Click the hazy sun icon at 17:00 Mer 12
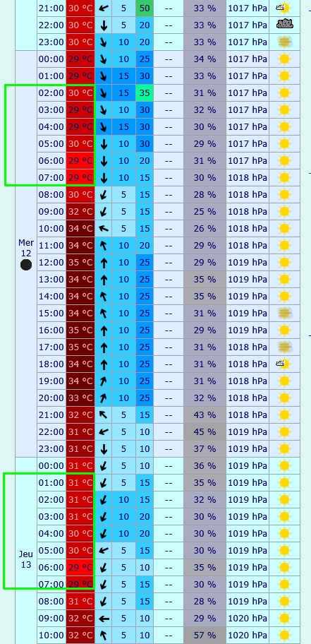 click(x=284, y=347)
